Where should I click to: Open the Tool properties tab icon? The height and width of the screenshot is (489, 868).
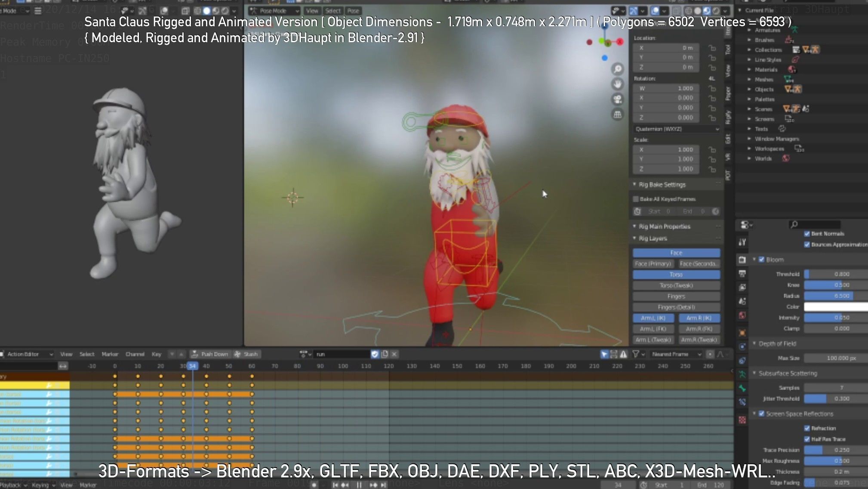click(742, 242)
